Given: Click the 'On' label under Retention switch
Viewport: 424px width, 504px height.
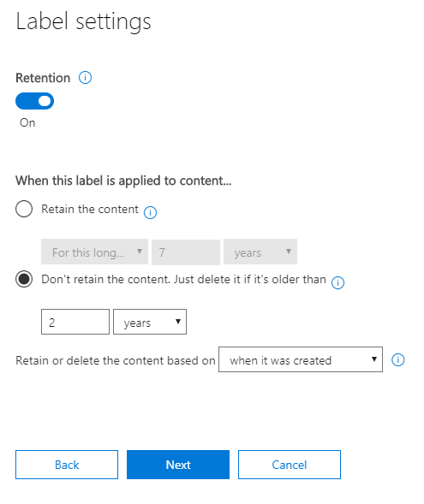Looking at the screenshot, I should click(27, 122).
